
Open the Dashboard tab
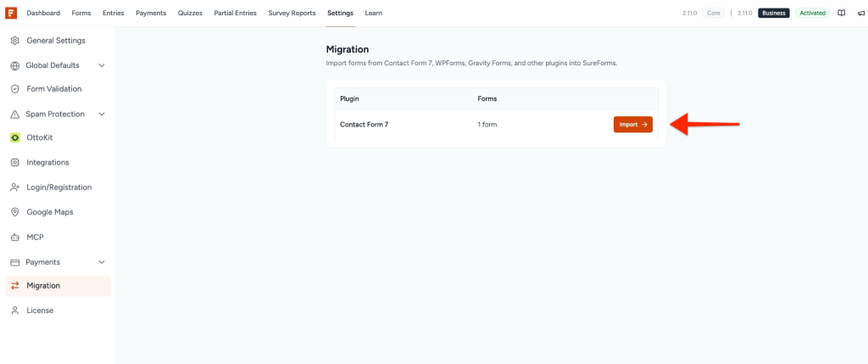point(43,13)
